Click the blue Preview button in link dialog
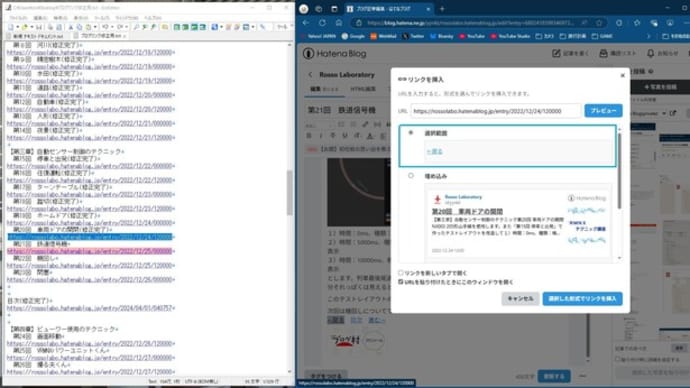Viewport: 690px width, 388px height. [603, 110]
